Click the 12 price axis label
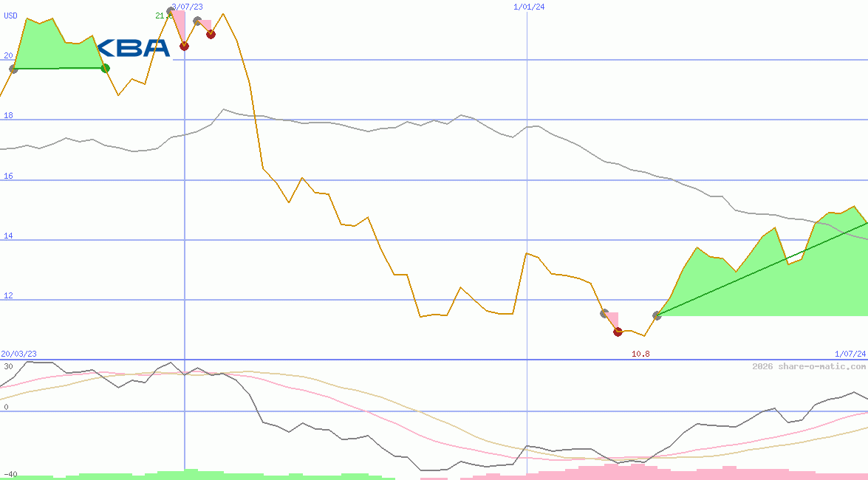The height and width of the screenshot is (480, 868). pos(8,296)
